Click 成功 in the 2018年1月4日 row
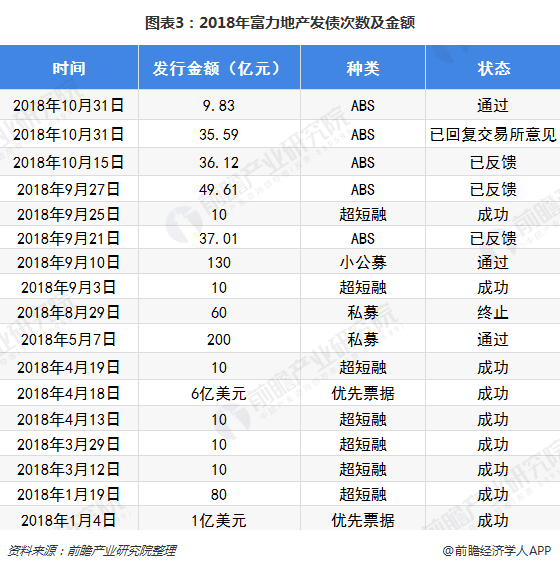 pyautogui.click(x=493, y=521)
